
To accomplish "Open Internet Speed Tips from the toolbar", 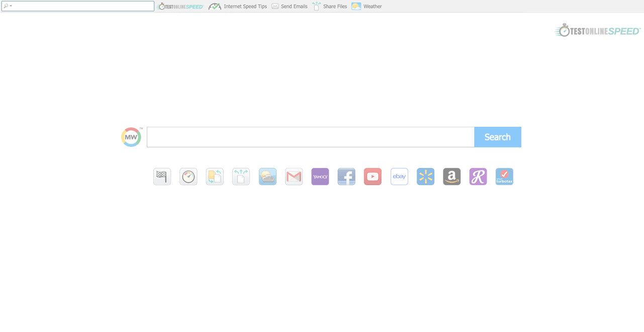I will pyautogui.click(x=238, y=7).
